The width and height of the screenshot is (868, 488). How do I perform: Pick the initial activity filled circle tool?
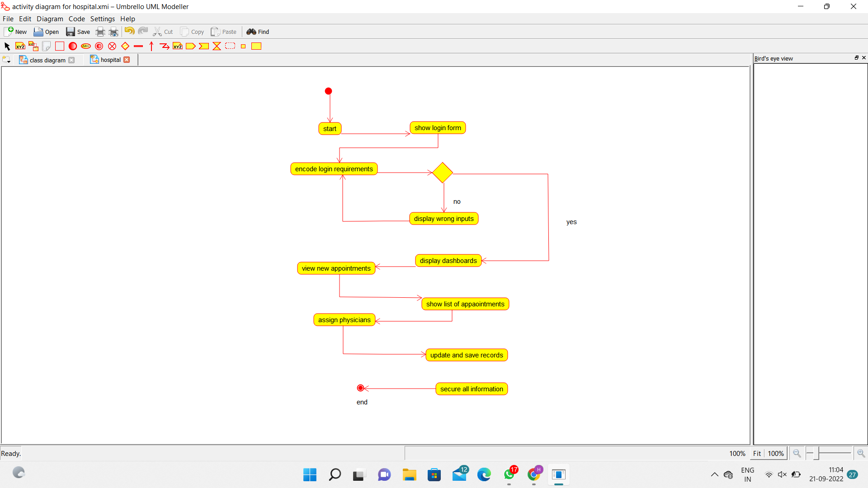point(73,46)
